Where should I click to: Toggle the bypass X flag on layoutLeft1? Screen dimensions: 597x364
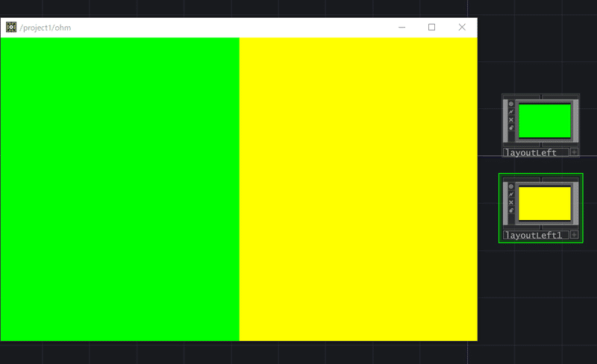511,202
